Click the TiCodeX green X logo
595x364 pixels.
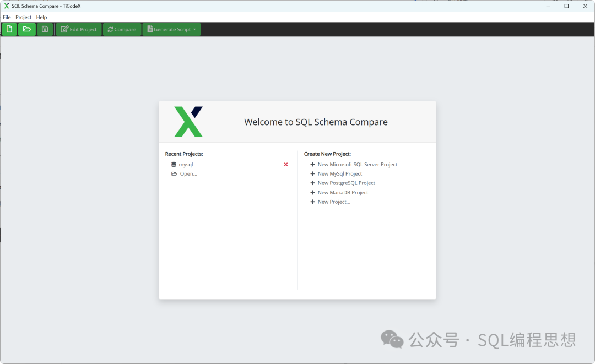tap(188, 122)
